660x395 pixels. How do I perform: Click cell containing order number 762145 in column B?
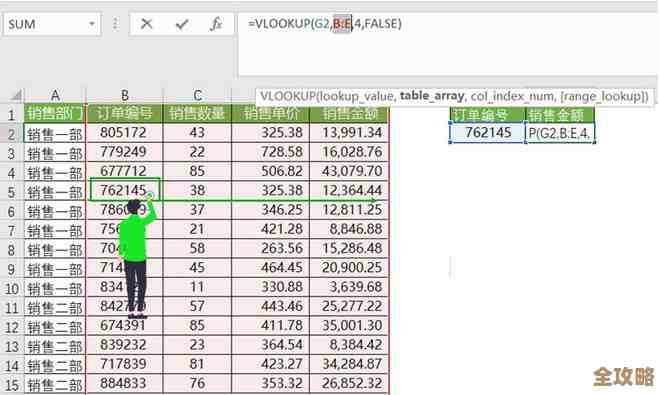pyautogui.click(x=125, y=190)
